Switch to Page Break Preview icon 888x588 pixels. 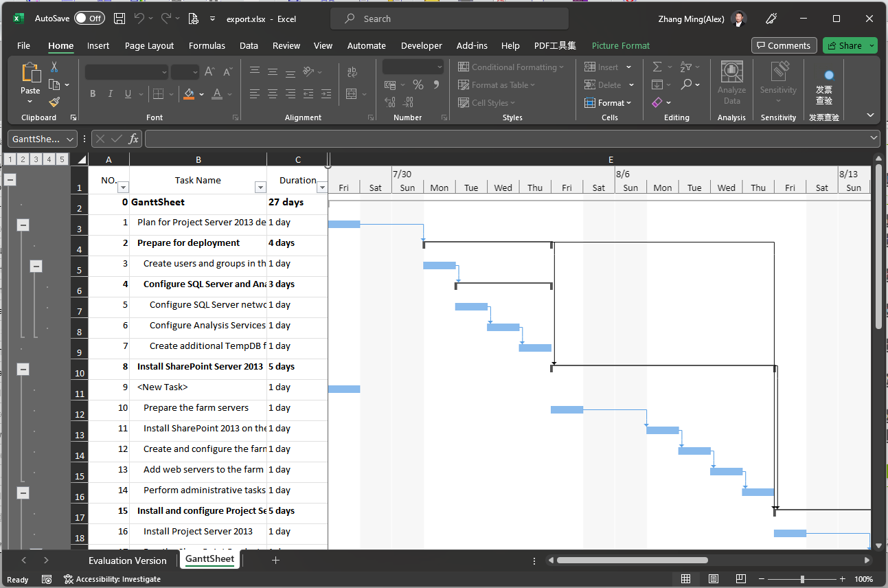(741, 579)
